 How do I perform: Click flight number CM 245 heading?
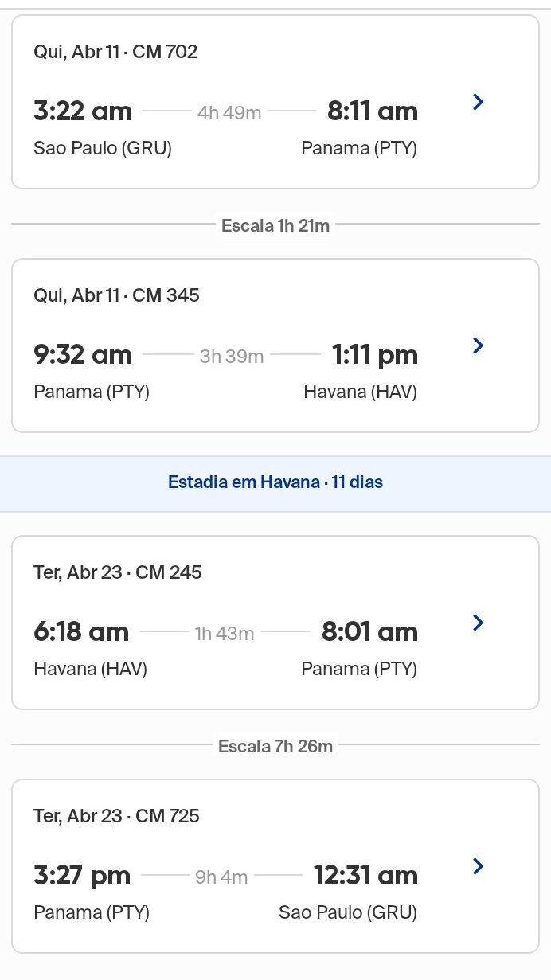coord(118,572)
